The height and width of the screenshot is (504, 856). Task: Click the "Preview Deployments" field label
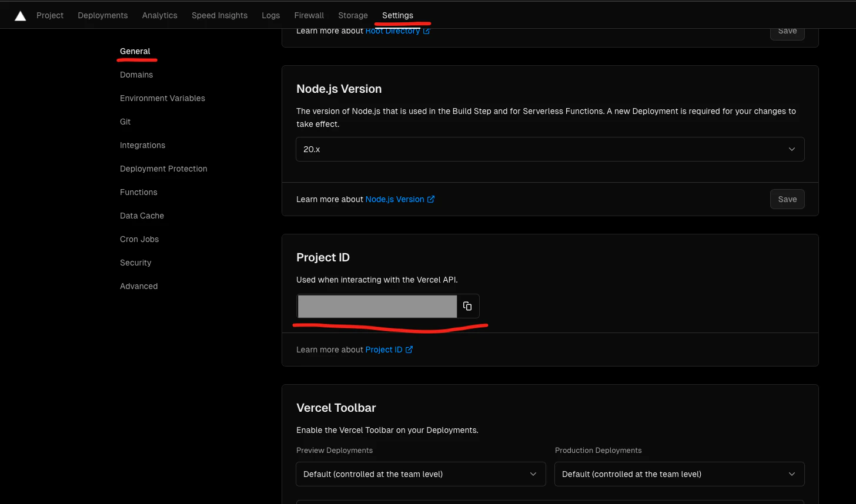pos(335,450)
